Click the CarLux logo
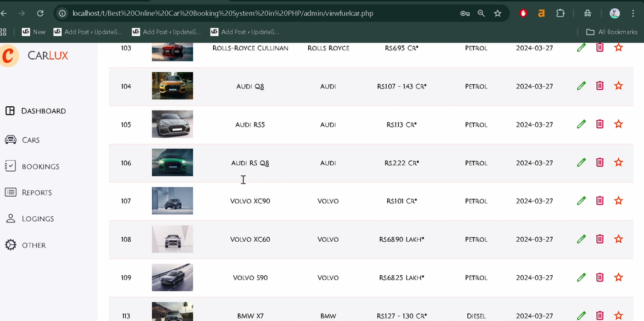Image resolution: width=644 pixels, height=321 pixels. pos(34,55)
